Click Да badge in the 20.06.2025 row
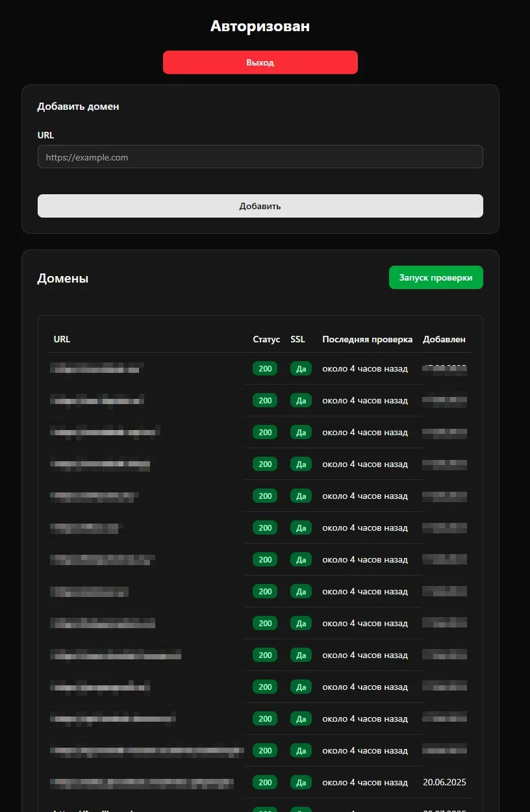 tap(301, 782)
